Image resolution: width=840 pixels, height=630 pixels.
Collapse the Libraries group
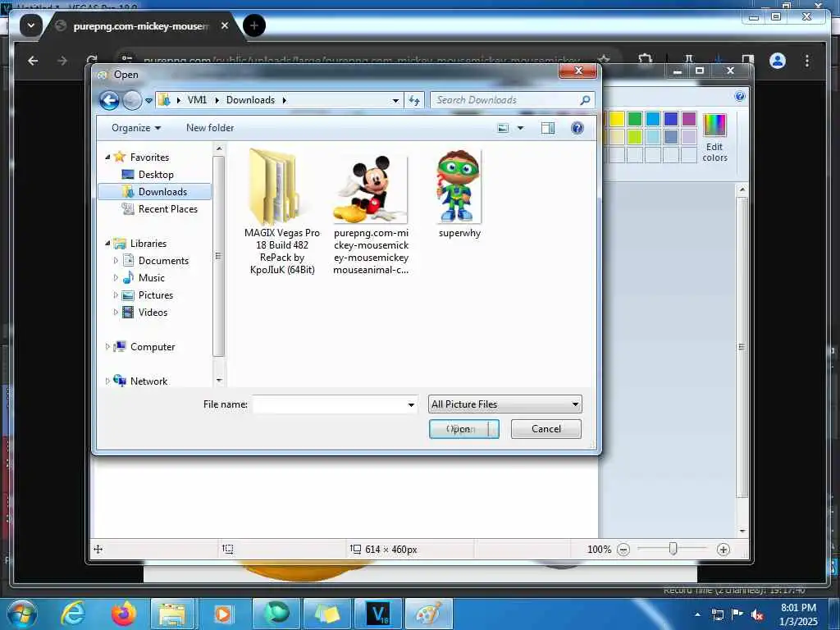click(x=107, y=243)
